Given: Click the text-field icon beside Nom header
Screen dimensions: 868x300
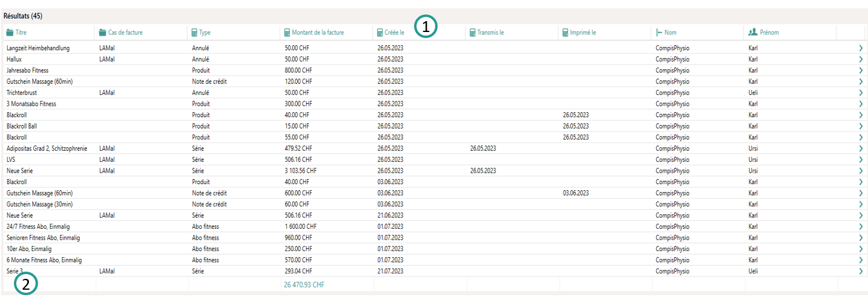Looking at the screenshot, I should coord(659,33).
